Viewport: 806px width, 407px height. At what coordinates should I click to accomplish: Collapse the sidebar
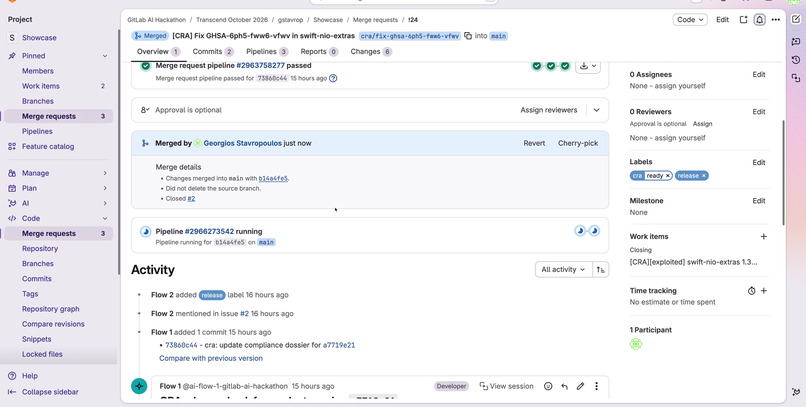point(50,392)
